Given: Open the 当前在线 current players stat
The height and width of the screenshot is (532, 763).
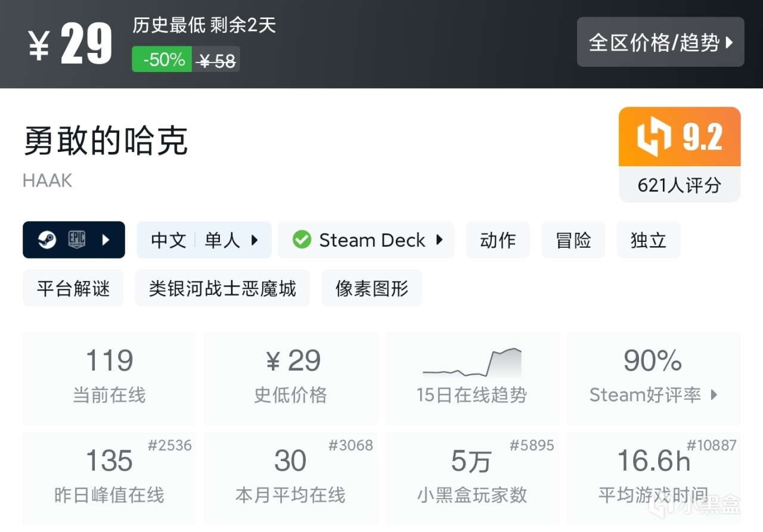Looking at the screenshot, I should [109, 378].
